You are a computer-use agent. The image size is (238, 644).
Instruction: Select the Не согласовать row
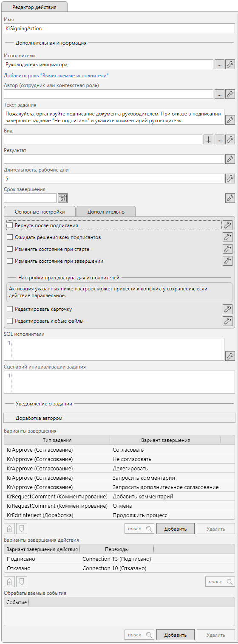[119, 459]
